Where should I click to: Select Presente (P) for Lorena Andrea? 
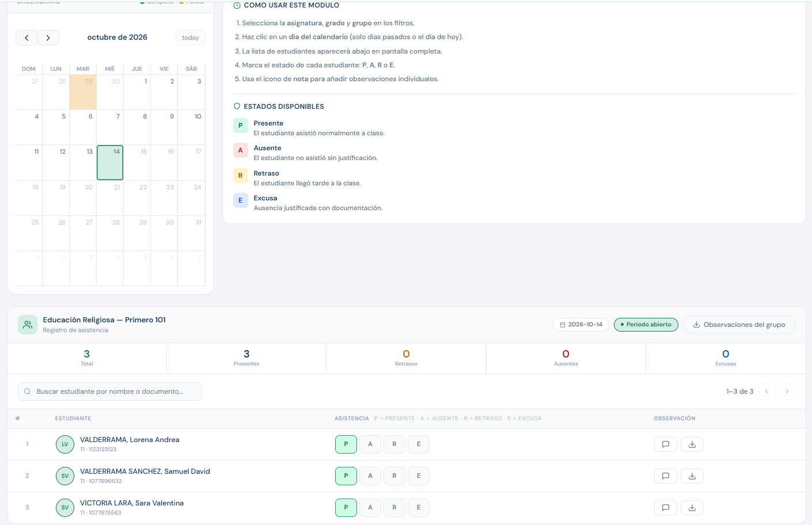click(x=346, y=444)
